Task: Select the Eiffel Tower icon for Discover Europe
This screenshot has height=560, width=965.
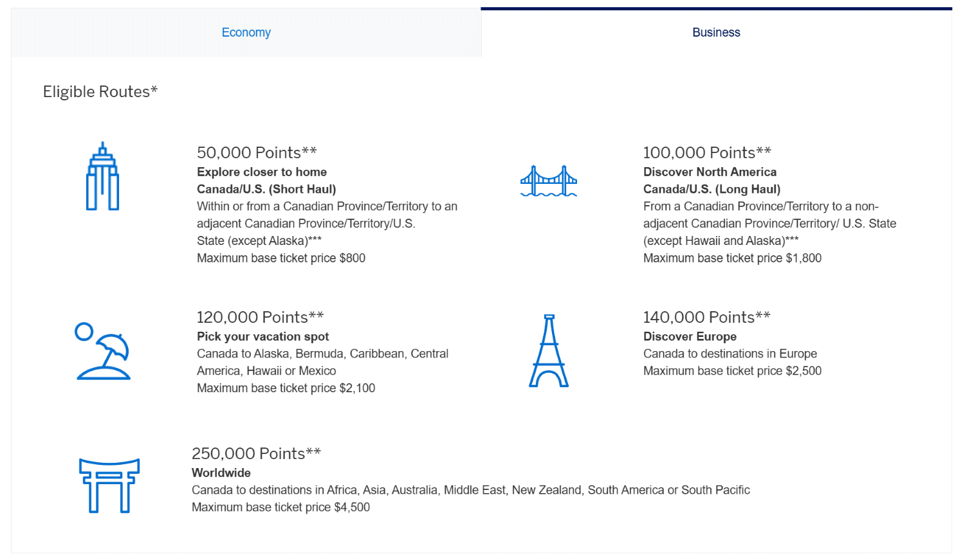Action: pos(548,350)
